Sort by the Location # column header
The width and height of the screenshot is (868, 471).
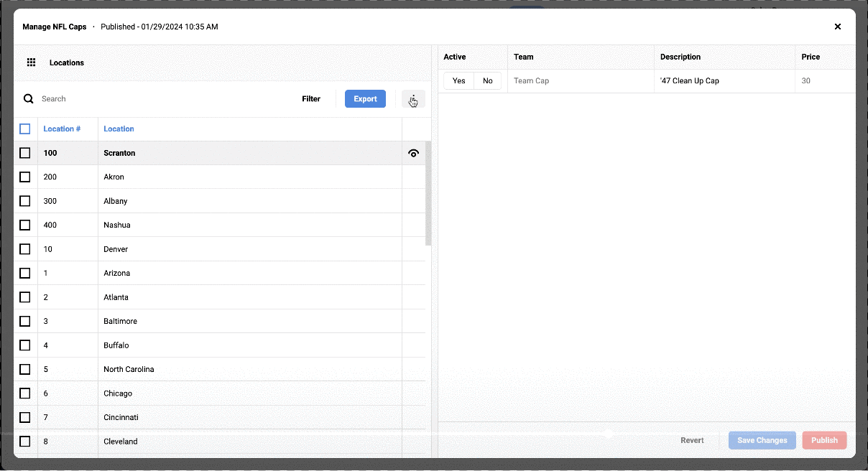[62, 129]
